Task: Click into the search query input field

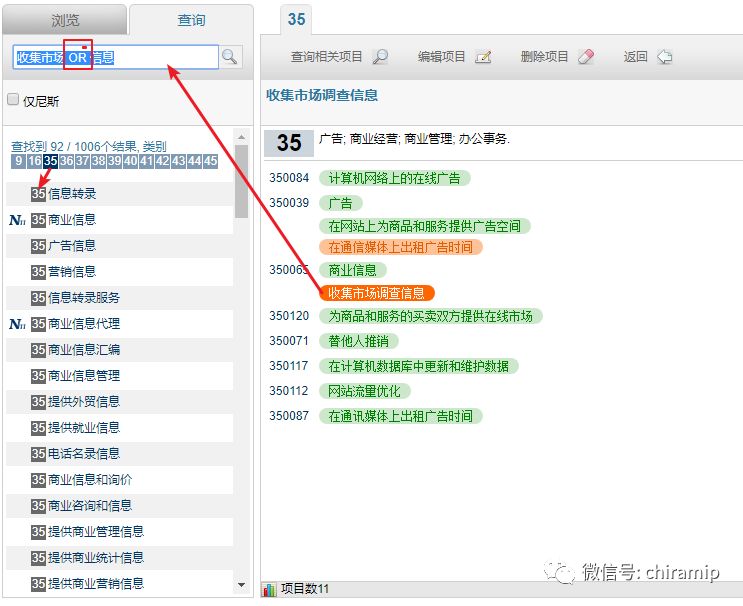Action: pos(116,57)
